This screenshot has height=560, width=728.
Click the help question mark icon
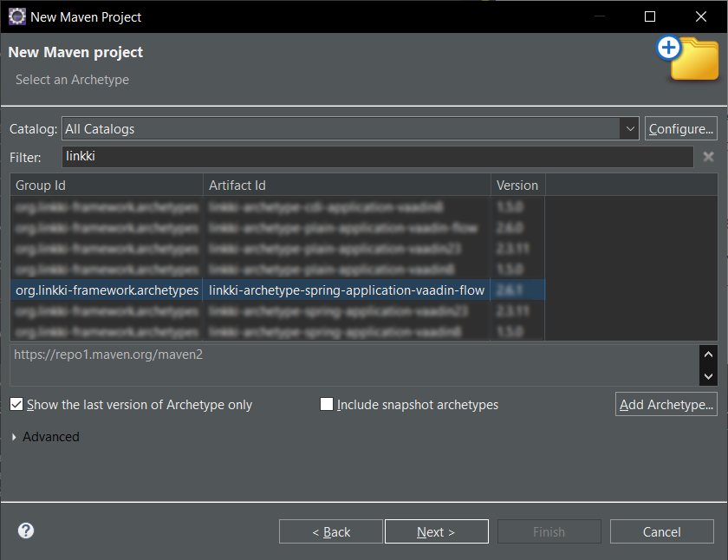point(26,531)
